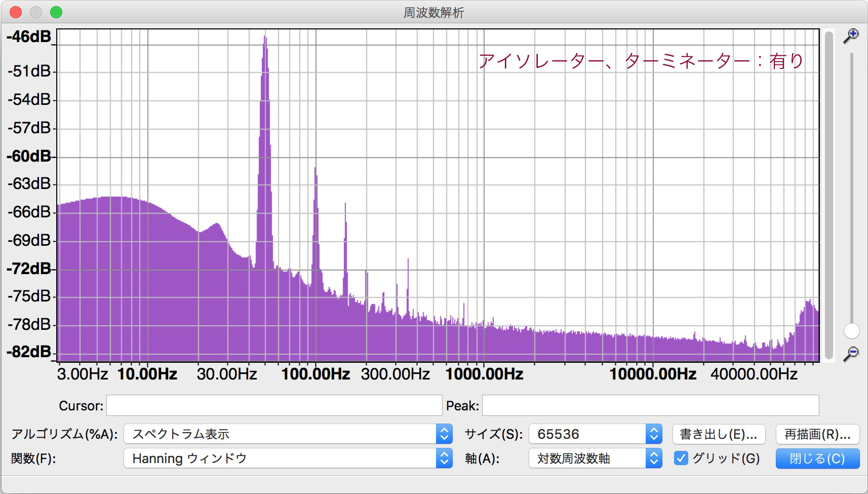Open the 関数 dropdown showing Hanning ウィンドウ
Image resolution: width=868 pixels, height=494 pixels.
pos(288,459)
